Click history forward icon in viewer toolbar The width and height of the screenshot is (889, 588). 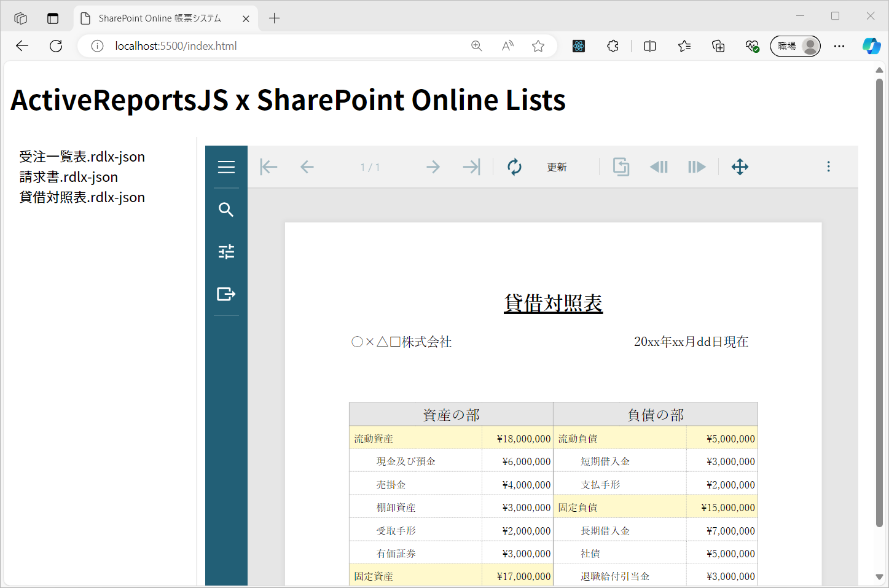[697, 167]
